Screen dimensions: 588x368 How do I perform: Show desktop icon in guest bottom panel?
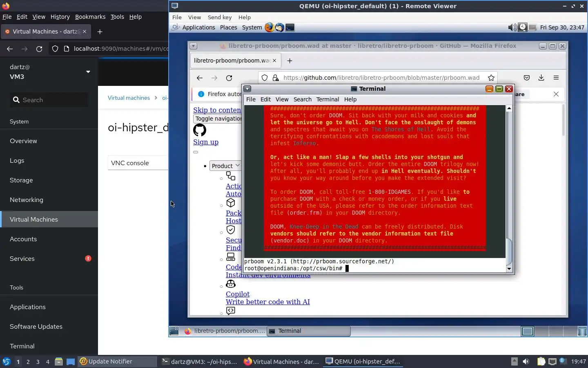click(x=174, y=331)
